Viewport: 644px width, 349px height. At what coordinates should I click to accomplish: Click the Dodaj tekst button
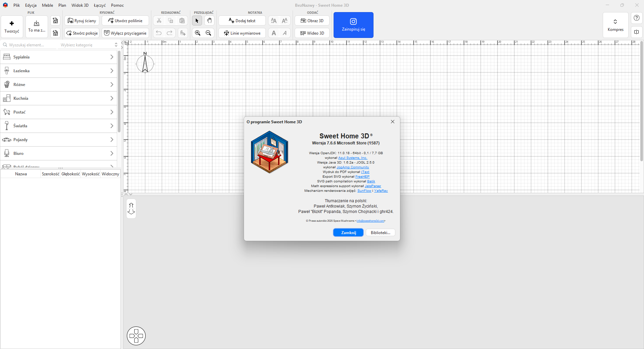click(x=242, y=20)
